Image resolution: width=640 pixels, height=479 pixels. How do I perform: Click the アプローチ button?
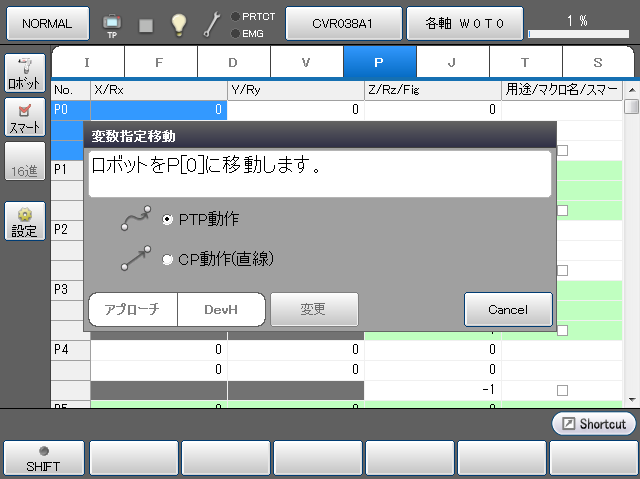point(133,309)
